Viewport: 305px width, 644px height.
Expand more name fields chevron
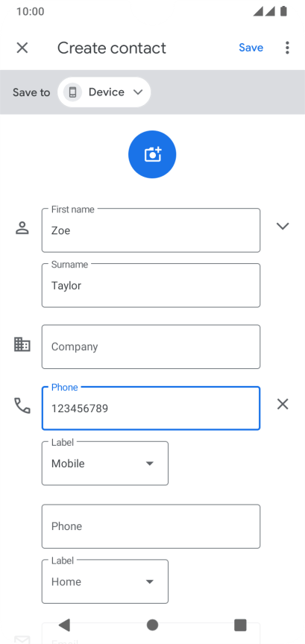[x=283, y=227]
